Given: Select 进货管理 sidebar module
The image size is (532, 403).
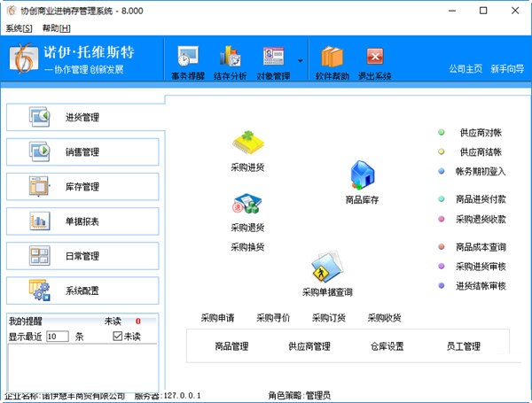Looking at the screenshot, I should (82, 117).
